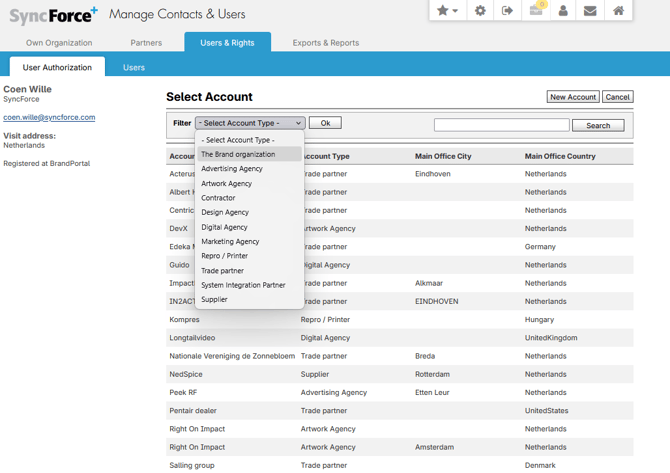Click the SyncForce logo
This screenshot has width=670, height=473.
click(x=52, y=15)
